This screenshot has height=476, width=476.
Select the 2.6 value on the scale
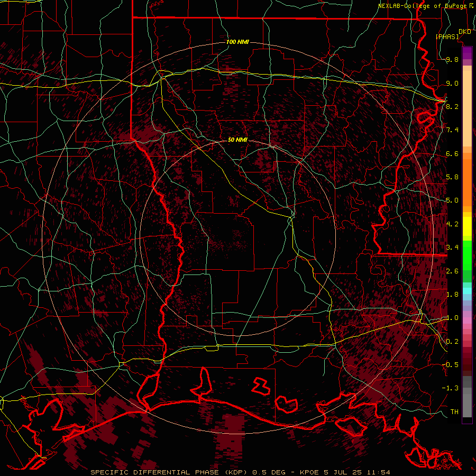pyautogui.click(x=452, y=271)
